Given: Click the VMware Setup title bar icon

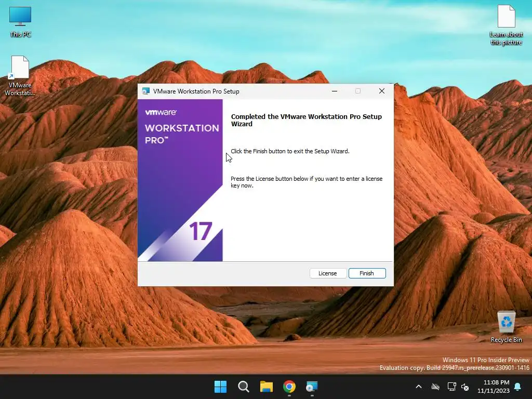Looking at the screenshot, I should tap(146, 91).
